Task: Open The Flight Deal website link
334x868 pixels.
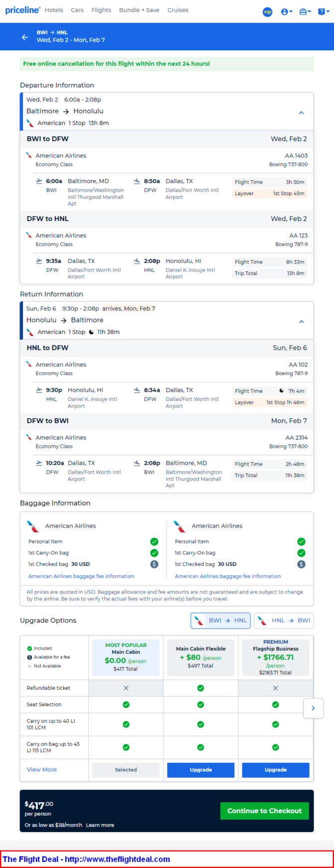Action: pos(86,859)
